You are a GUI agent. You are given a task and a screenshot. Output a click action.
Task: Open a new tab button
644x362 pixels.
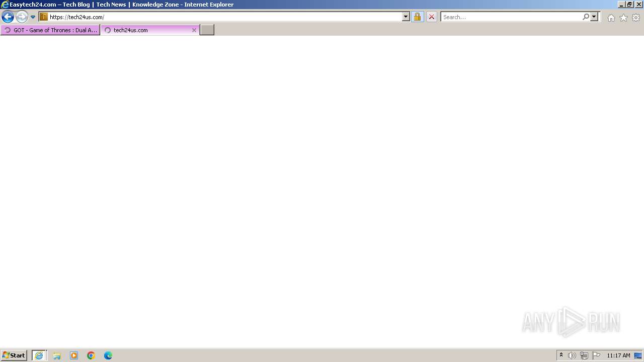(207, 30)
